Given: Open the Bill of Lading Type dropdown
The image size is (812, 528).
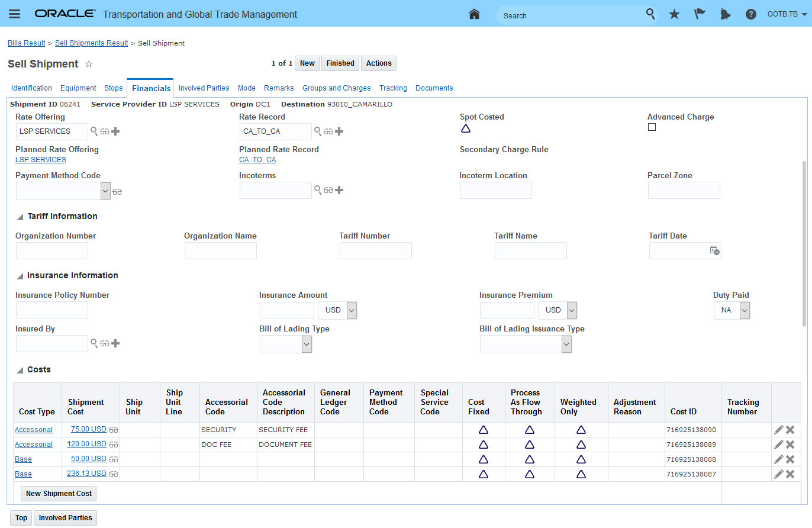Looking at the screenshot, I should tap(307, 344).
